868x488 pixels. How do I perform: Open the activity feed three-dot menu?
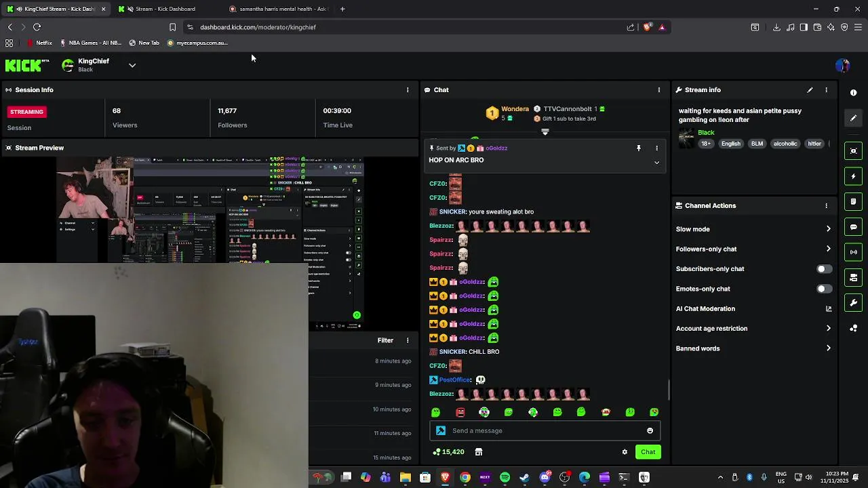pyautogui.click(x=408, y=340)
